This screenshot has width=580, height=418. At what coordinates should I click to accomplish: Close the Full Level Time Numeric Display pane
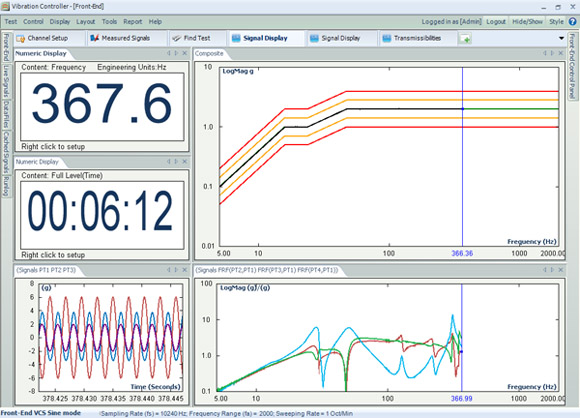pyautogui.click(x=185, y=162)
